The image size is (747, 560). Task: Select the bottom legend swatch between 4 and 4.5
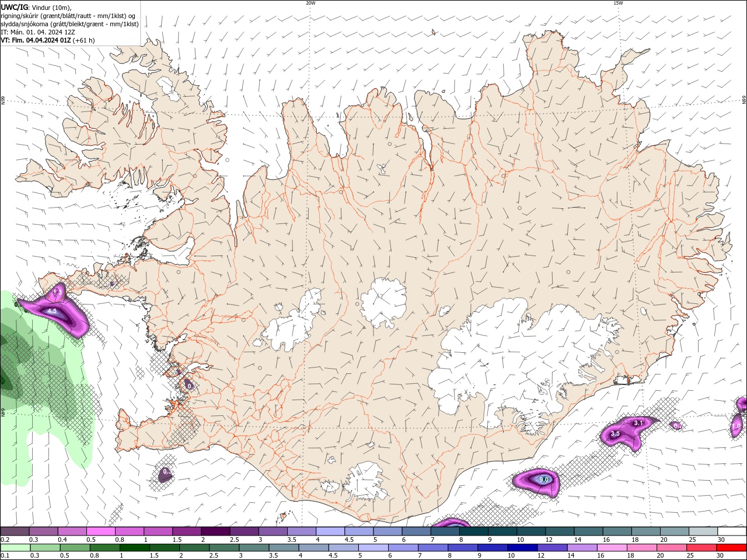tap(313, 548)
